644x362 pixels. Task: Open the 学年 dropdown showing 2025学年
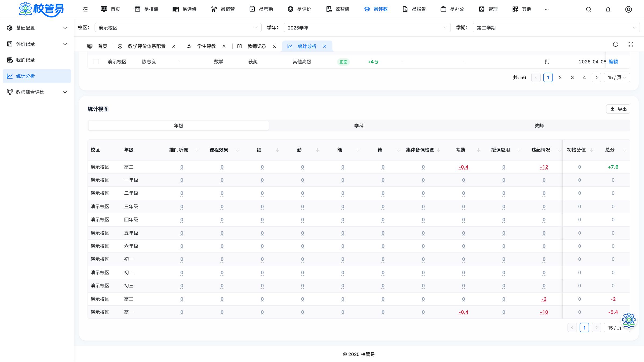pyautogui.click(x=367, y=28)
